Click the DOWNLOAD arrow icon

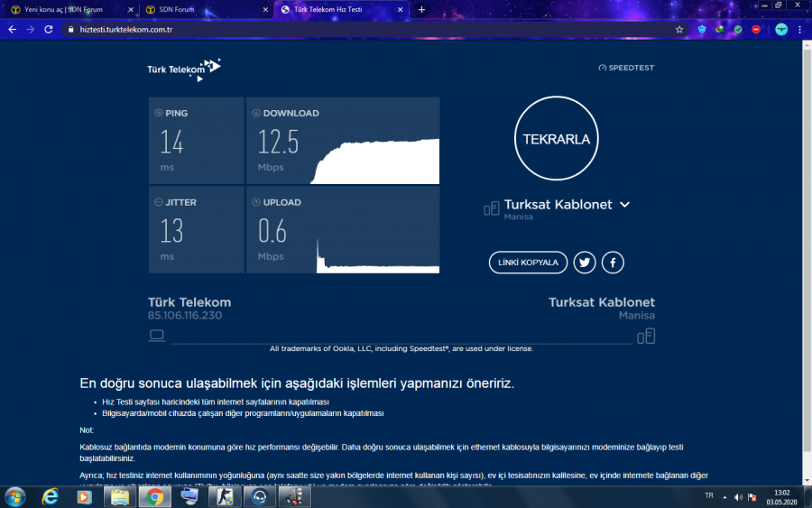pyautogui.click(x=256, y=113)
